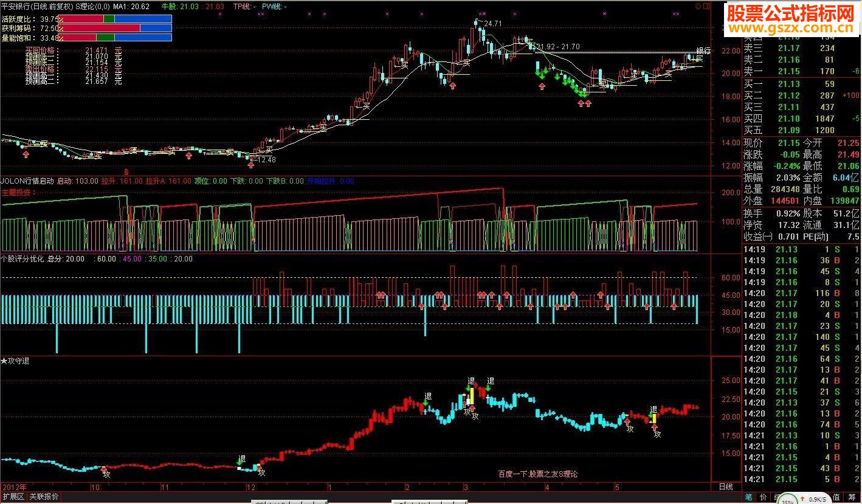Click the diamond icon atop the main chart
This screenshot has width=862, height=504.
pos(698,5)
